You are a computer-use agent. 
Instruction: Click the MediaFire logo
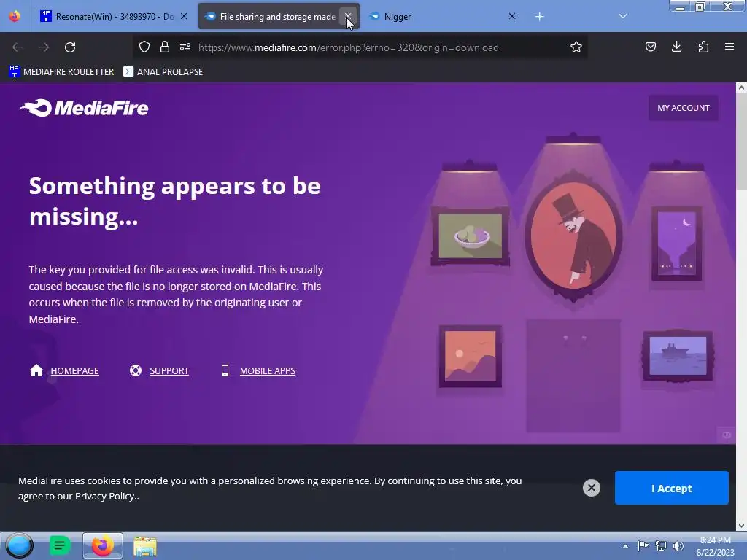[x=84, y=108]
